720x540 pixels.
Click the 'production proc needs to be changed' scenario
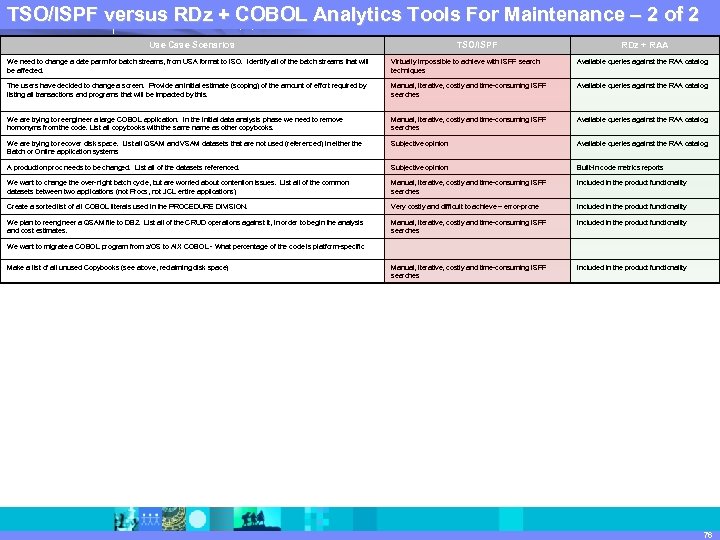[192, 167]
